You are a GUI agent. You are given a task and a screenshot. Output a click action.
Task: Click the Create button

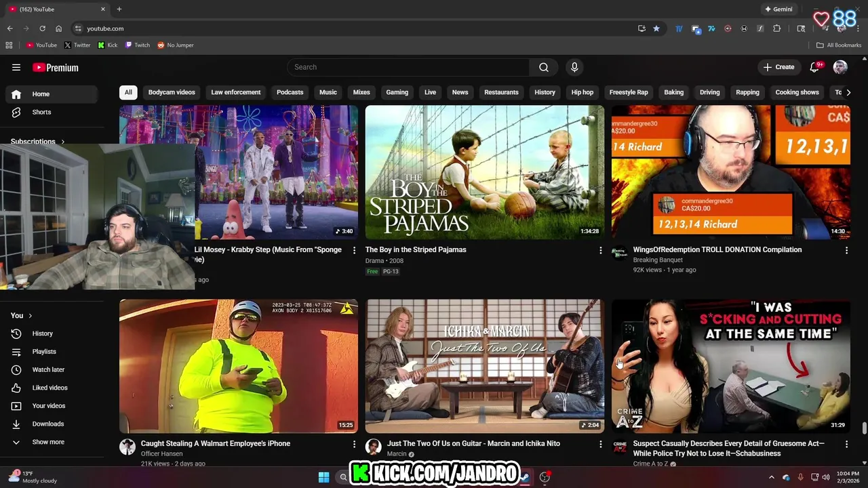778,67
